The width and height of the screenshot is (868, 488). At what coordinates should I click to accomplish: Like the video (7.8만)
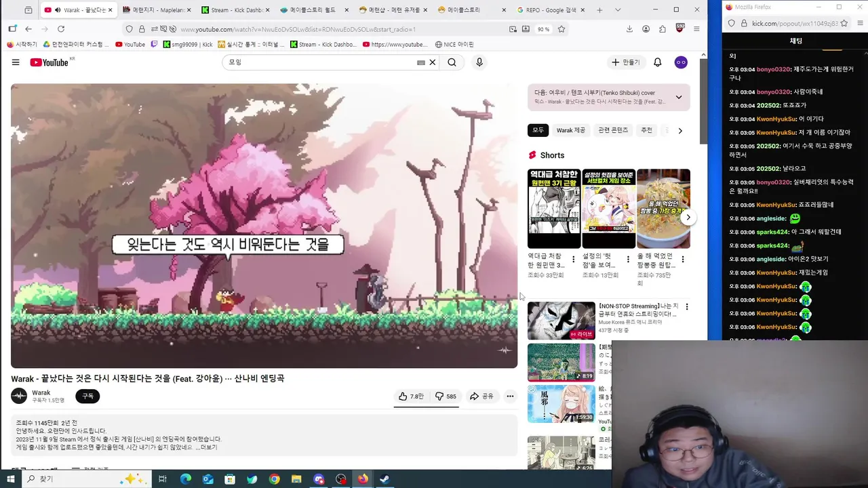pos(411,396)
